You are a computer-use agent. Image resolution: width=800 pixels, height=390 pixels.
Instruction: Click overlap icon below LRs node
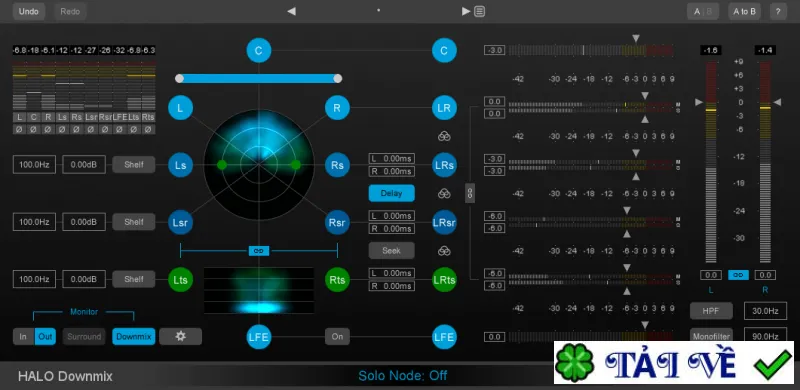444,193
